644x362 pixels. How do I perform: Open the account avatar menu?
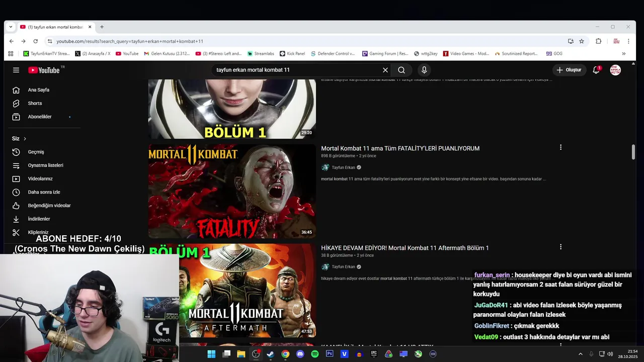tap(615, 70)
